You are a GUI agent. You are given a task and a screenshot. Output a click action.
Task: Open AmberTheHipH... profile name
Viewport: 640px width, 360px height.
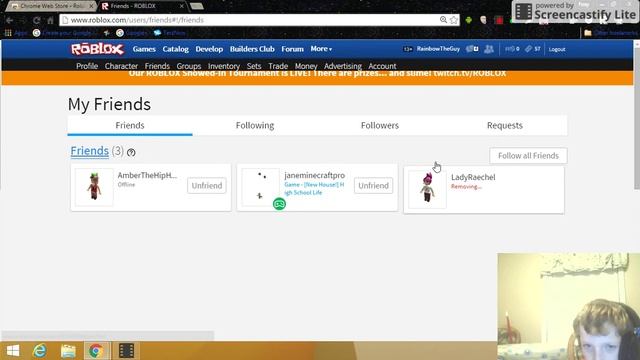pyautogui.click(x=147, y=175)
